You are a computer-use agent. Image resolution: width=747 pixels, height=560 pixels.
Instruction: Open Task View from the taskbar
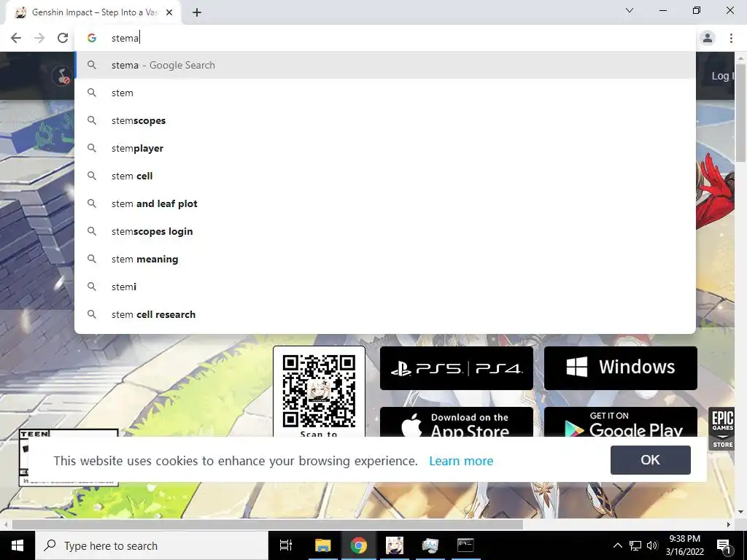(x=286, y=545)
